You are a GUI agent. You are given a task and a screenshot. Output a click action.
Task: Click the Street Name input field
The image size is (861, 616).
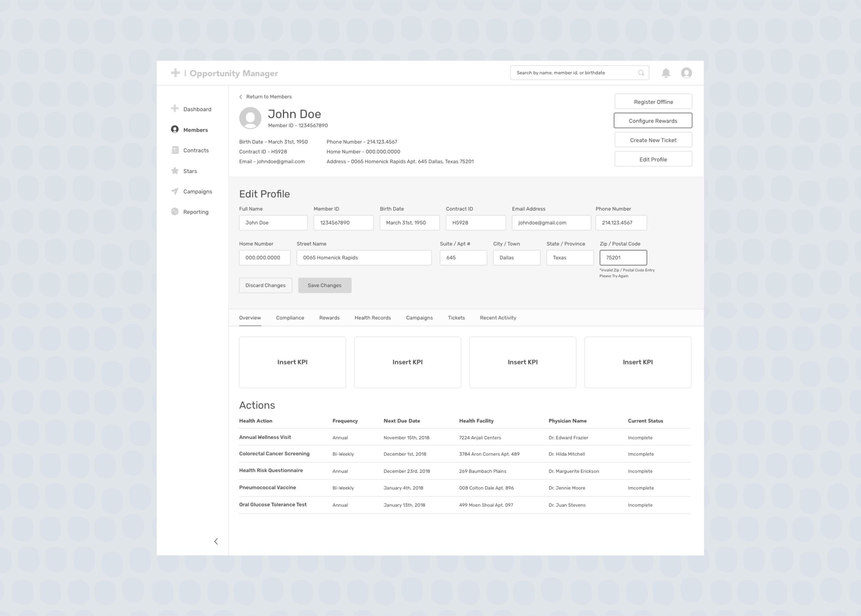click(364, 258)
